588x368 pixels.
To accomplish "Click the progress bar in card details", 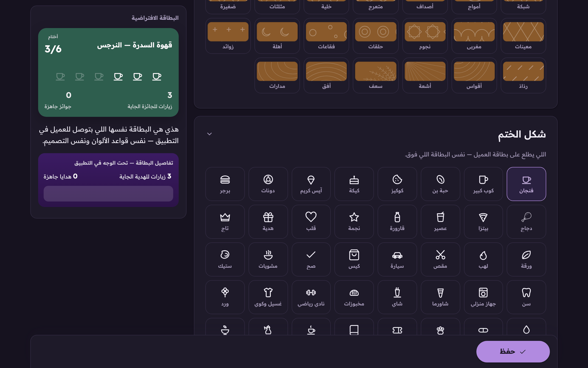I will (x=108, y=193).
